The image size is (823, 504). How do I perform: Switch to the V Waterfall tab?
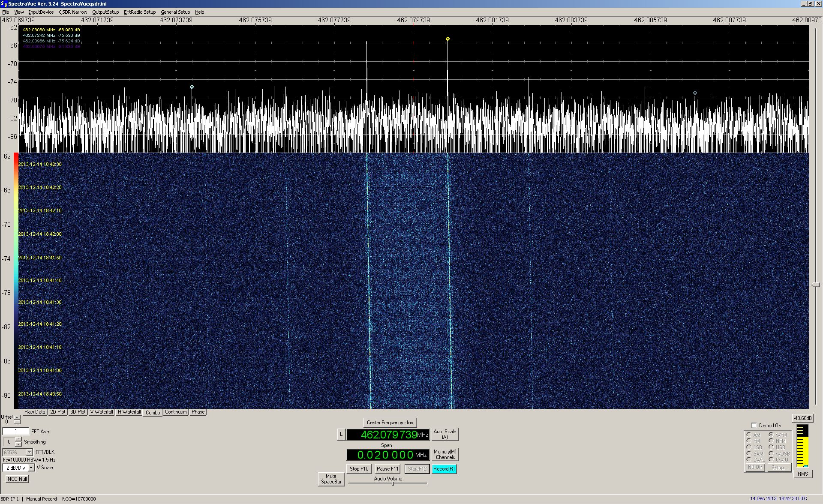pyautogui.click(x=102, y=412)
